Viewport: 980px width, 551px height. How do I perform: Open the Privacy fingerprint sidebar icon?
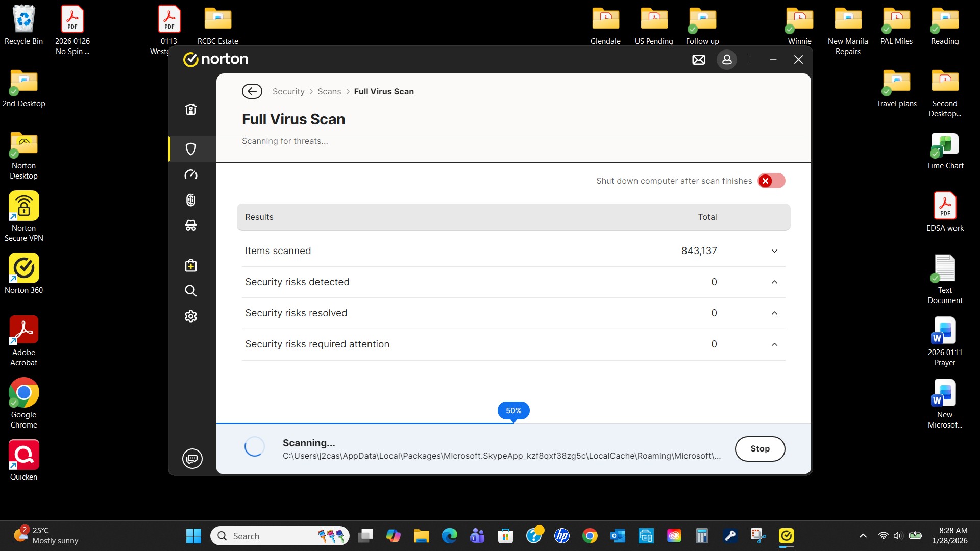tap(191, 200)
